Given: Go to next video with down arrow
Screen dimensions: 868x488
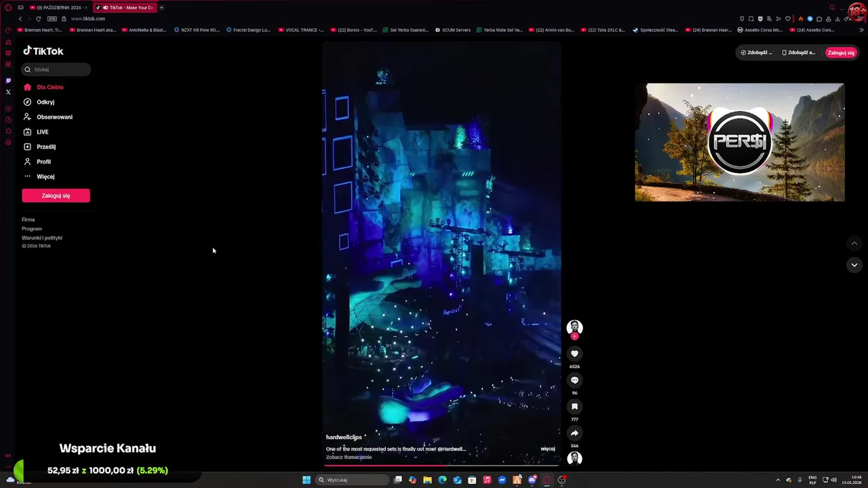Looking at the screenshot, I should (x=854, y=265).
